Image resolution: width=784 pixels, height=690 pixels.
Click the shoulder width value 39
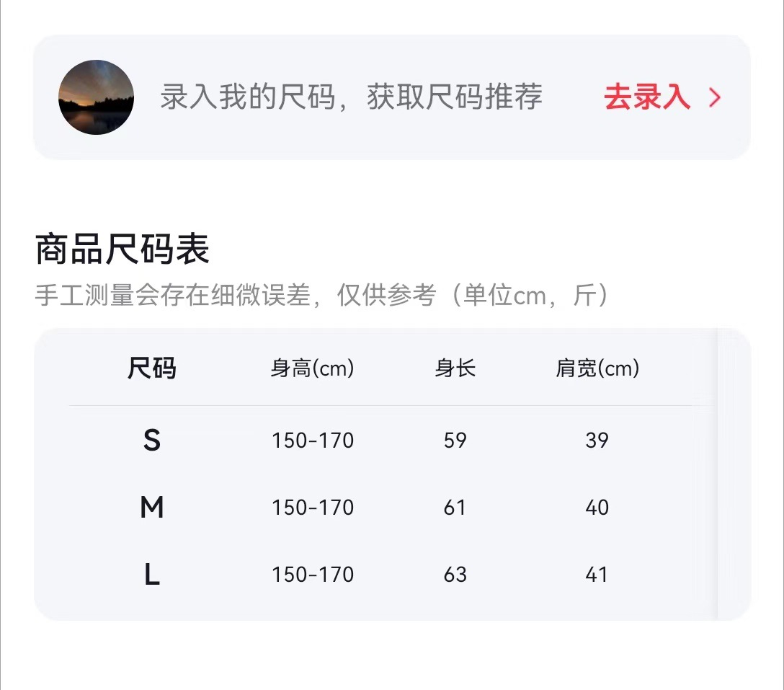pos(597,440)
